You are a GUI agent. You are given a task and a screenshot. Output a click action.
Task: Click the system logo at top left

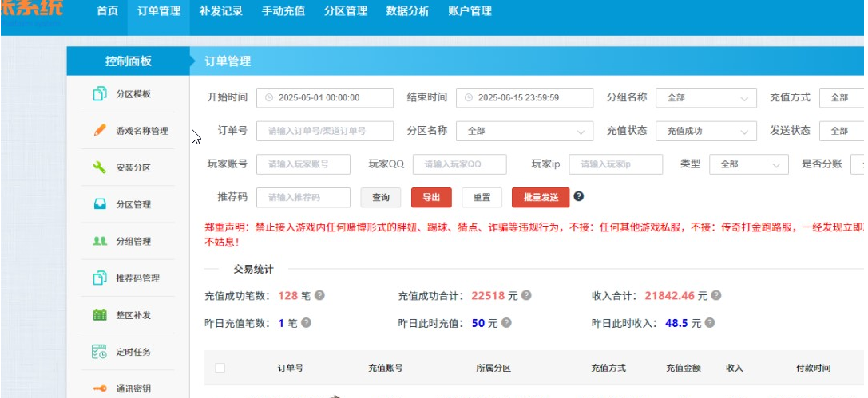click(32, 12)
